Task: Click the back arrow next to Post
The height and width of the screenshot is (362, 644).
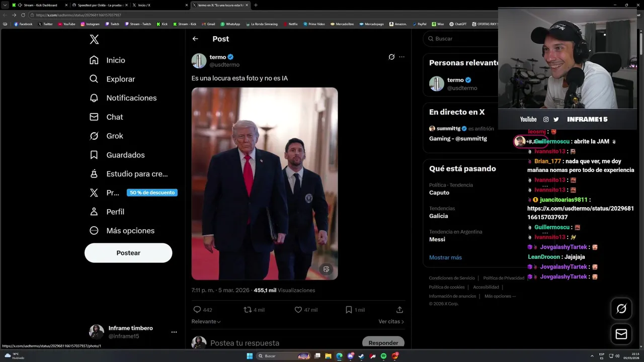Action: (x=195, y=39)
